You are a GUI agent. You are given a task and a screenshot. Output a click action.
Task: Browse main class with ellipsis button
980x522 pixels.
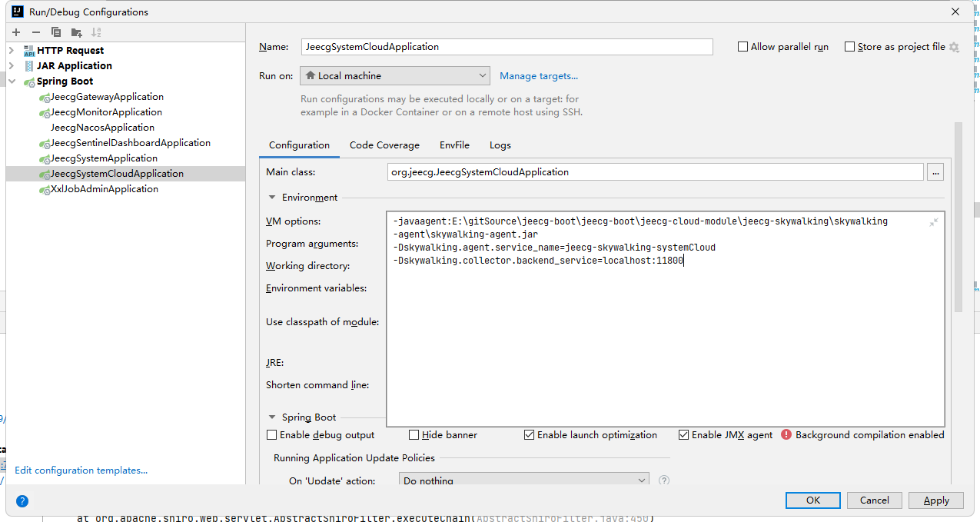[x=935, y=172]
